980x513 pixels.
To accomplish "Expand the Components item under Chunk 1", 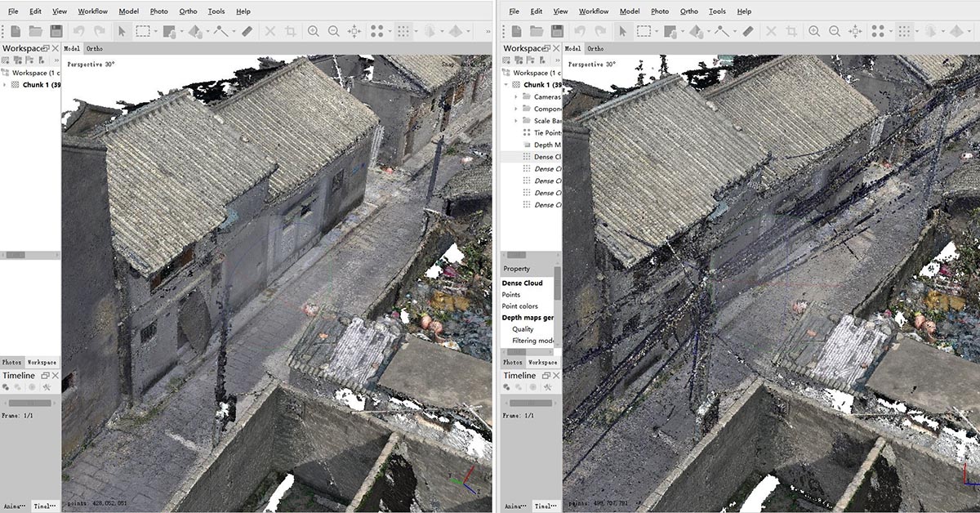I will 515,109.
